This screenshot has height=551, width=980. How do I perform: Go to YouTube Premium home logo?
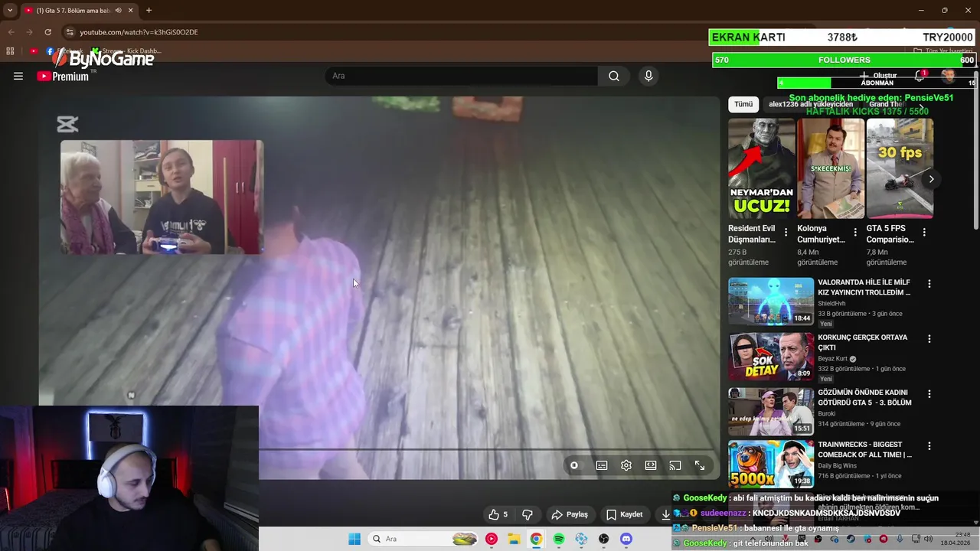[63, 76]
